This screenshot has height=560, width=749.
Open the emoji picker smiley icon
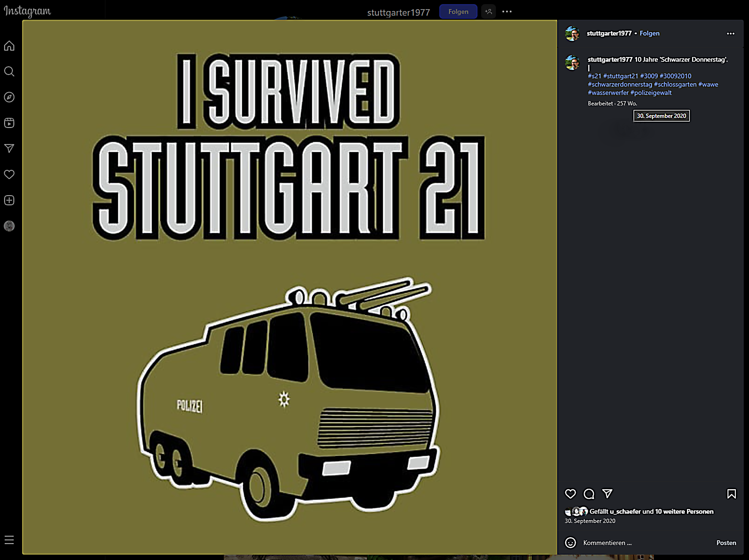coord(570,543)
